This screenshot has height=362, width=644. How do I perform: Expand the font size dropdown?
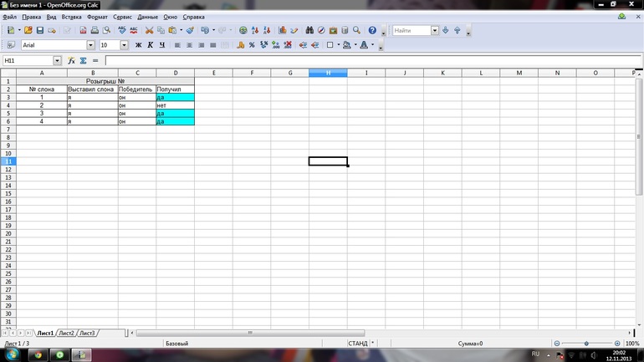point(125,45)
